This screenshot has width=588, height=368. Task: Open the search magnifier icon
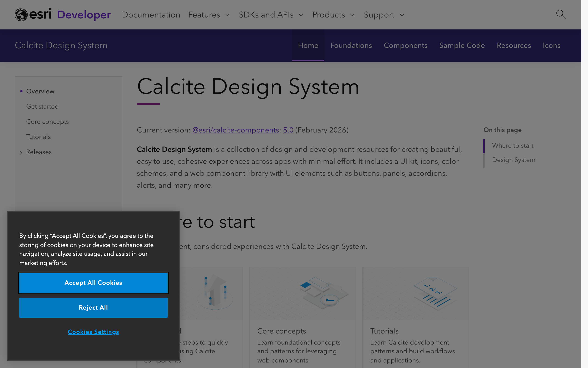click(x=560, y=14)
